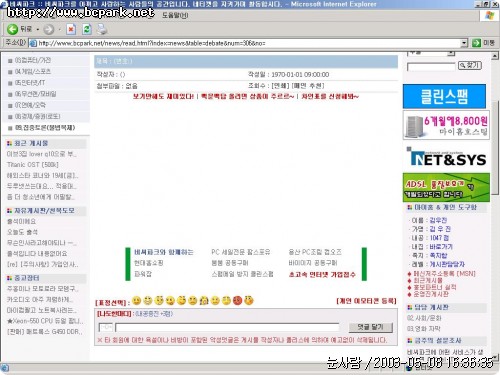The height and width of the screenshot is (375, 500).
Task: Select the seventh crying emoticon
Action: (x=204, y=301)
